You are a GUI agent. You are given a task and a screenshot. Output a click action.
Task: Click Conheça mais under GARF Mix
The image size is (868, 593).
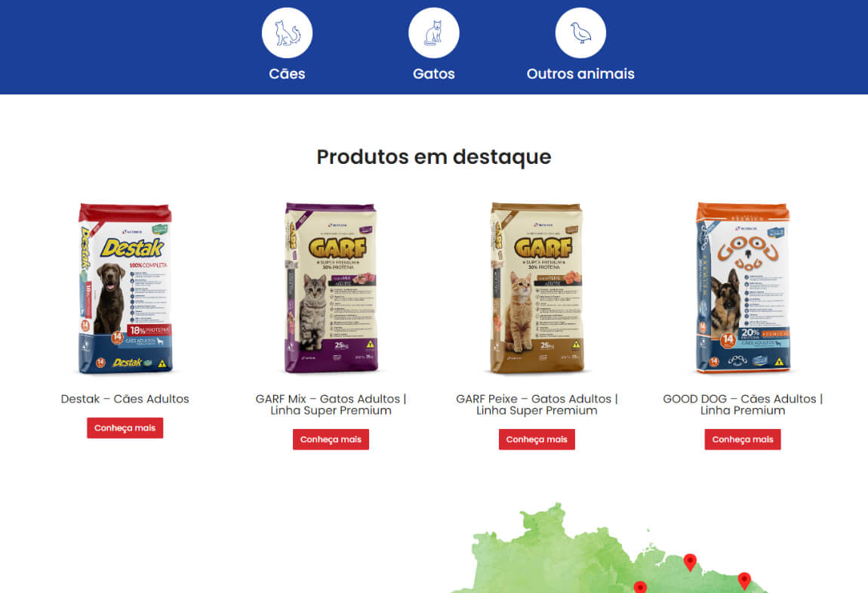pos(331,440)
